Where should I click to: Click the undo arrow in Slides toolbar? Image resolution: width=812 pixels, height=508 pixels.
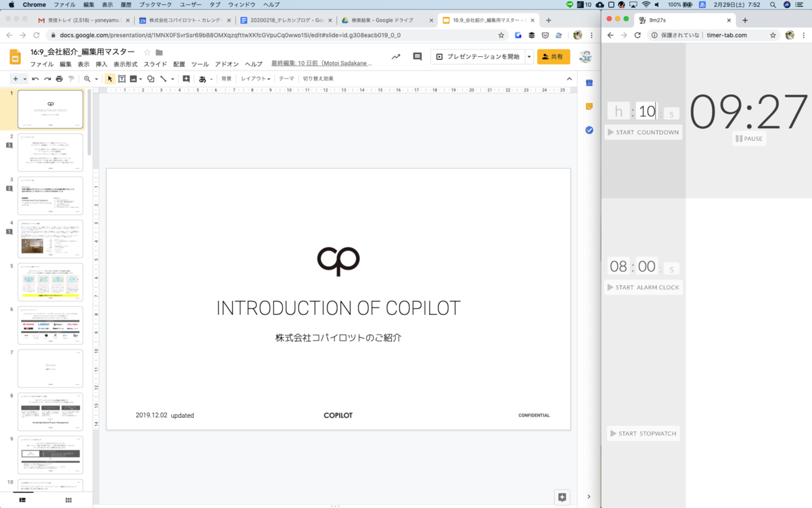(35, 79)
